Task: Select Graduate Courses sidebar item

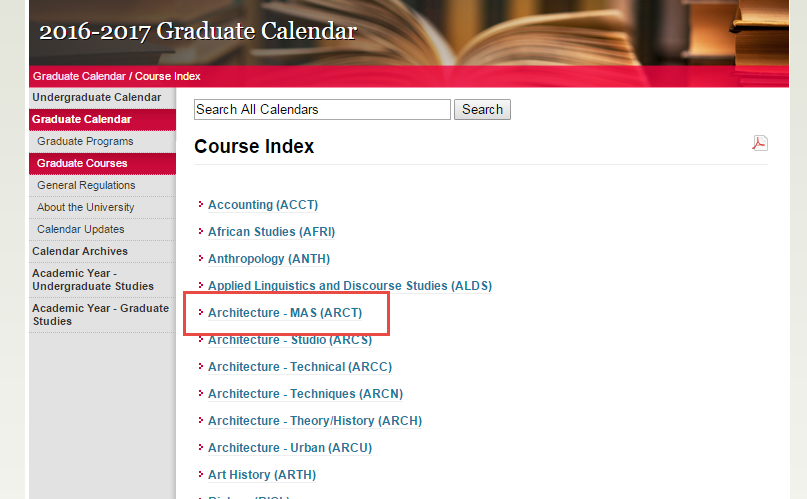Action: point(82,163)
